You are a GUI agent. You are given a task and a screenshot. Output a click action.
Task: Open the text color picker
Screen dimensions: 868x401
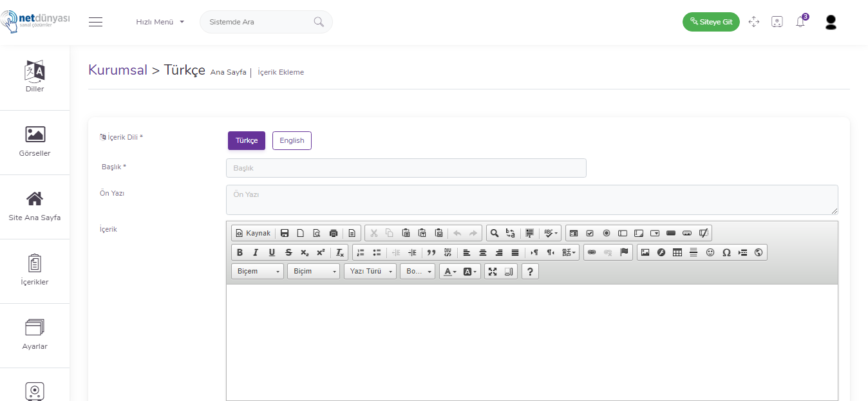click(450, 272)
